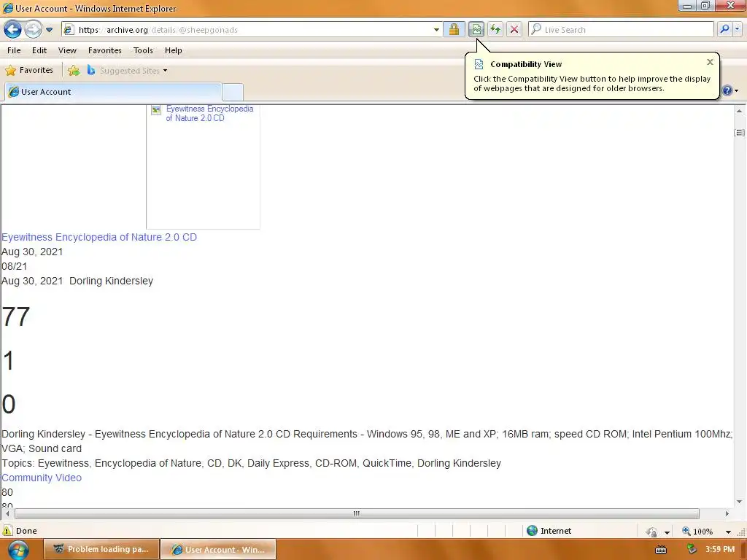Click the horizontal scrollbar right arrow
The image size is (747, 560).
(x=727, y=513)
